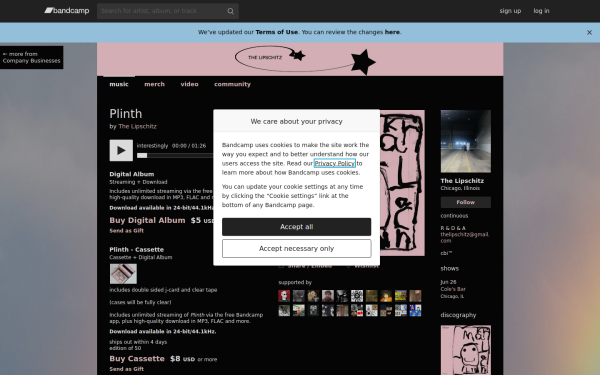The width and height of the screenshot is (600, 375).
Task: Open the Plinth cassette thumbnail
Action: tap(123, 274)
